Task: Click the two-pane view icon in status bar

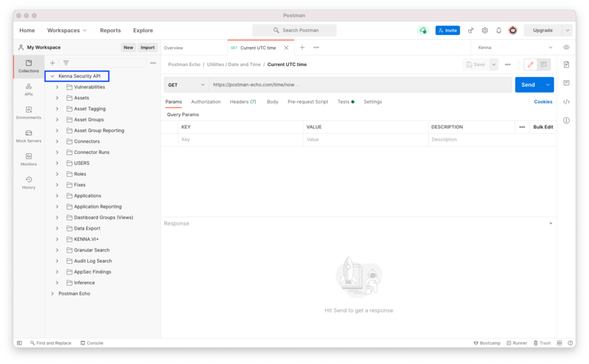Action: point(559,343)
